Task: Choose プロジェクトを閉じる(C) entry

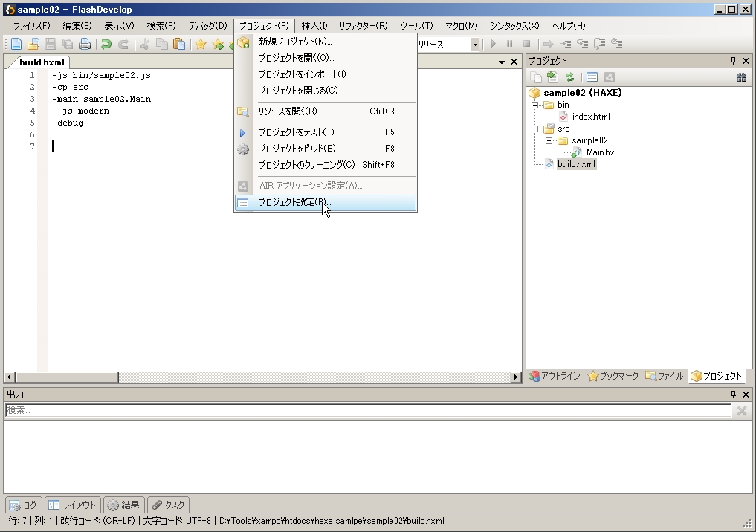Action: 326,91
